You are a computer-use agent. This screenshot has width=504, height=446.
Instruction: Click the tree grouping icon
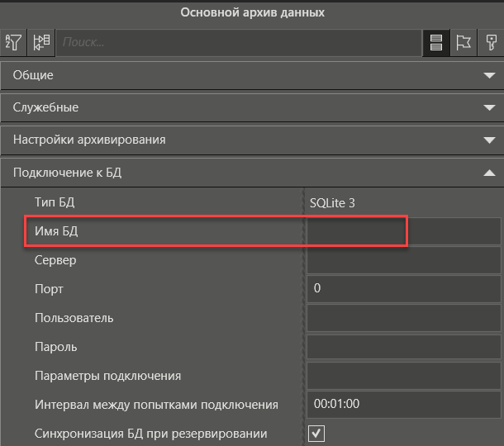41,42
